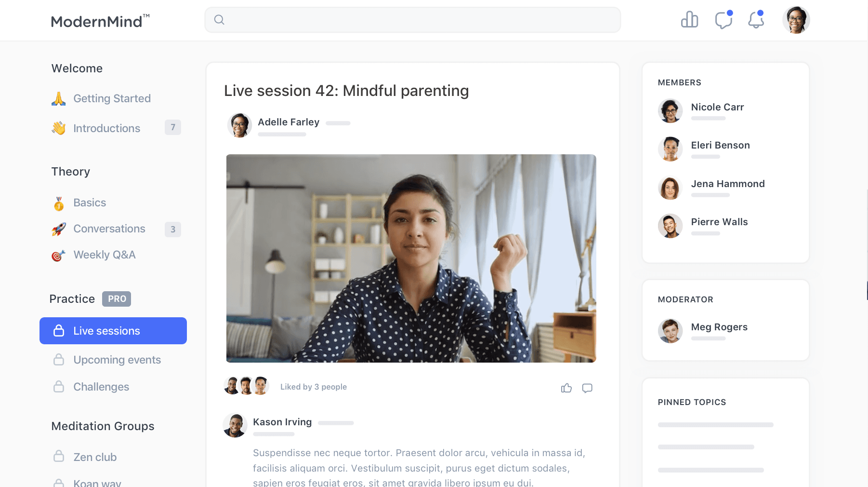Open the Weekly Q&A section

(105, 255)
